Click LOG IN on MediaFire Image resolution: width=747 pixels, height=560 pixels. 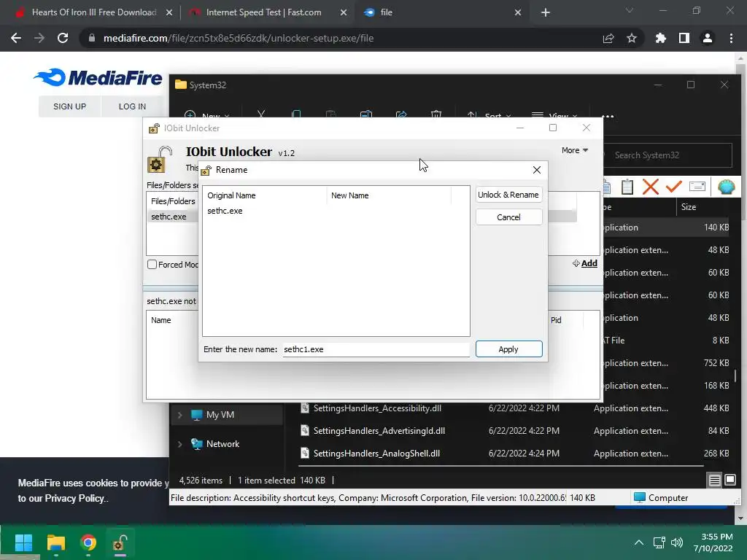[133, 106]
